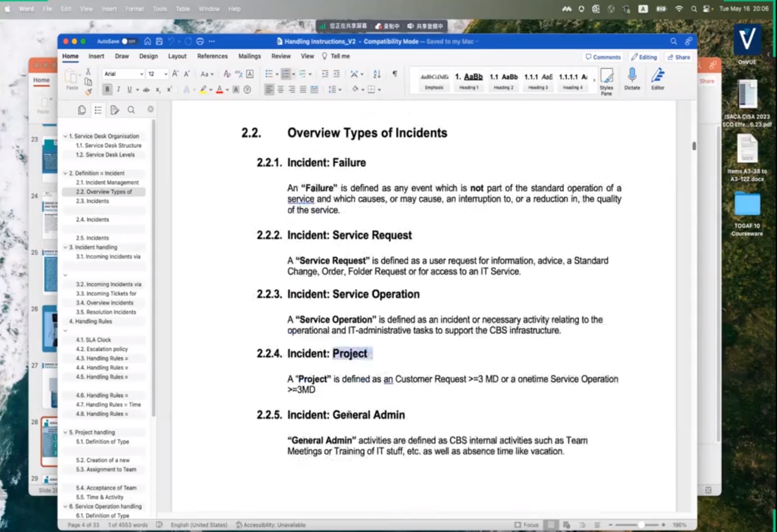Open the font size dropdown
The height and width of the screenshot is (532, 777).
point(166,74)
